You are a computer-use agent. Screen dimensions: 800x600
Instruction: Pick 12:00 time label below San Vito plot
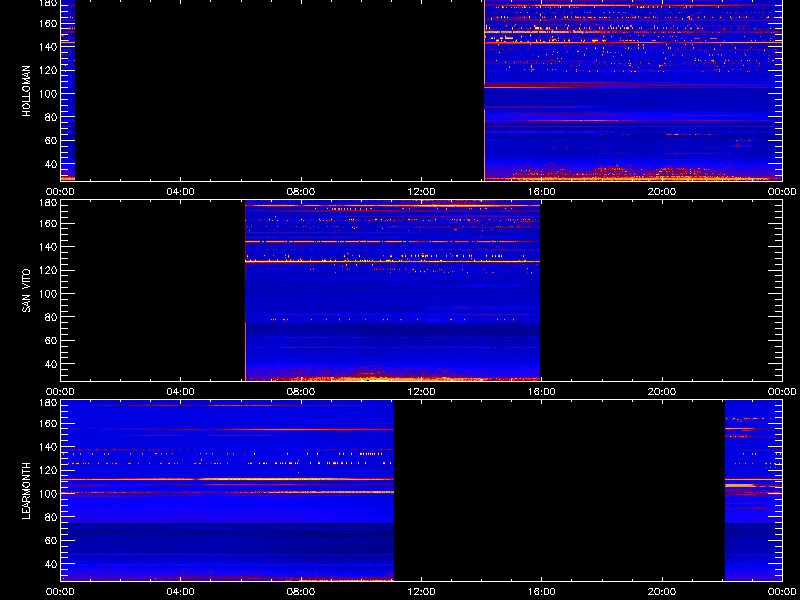pyautogui.click(x=421, y=392)
